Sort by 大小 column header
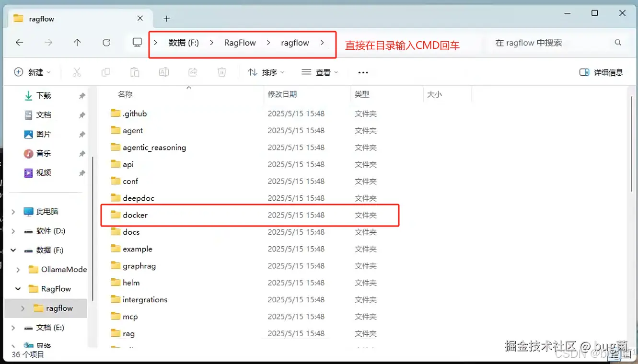This screenshot has height=364, width=638. [x=434, y=94]
